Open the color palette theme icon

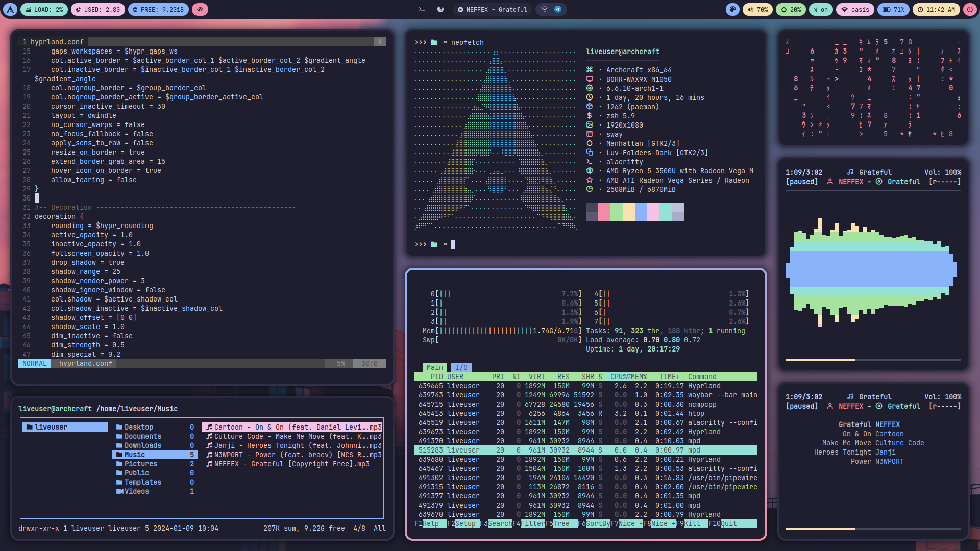click(732, 9)
